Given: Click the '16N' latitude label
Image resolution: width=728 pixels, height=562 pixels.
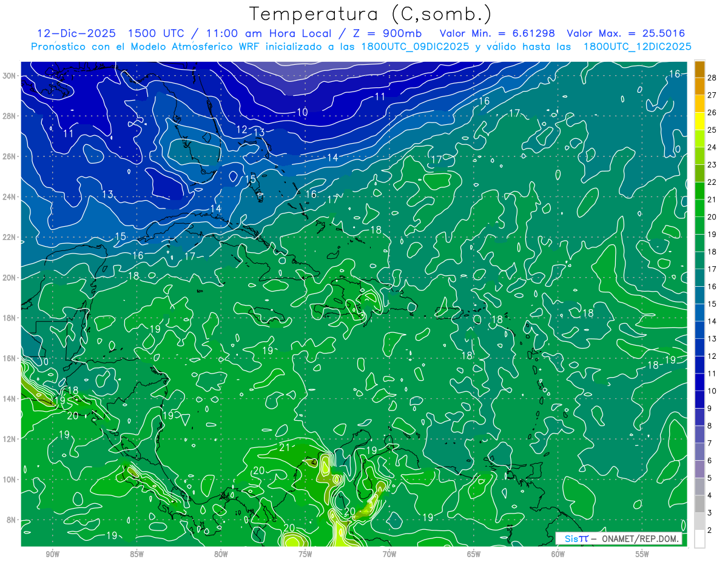Looking at the screenshot, I should tap(9, 358).
